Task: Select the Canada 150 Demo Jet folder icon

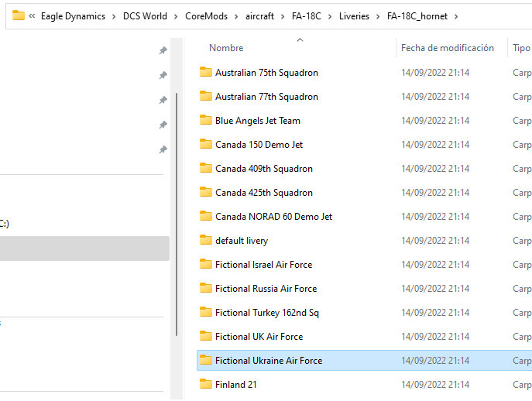Action: [206, 144]
